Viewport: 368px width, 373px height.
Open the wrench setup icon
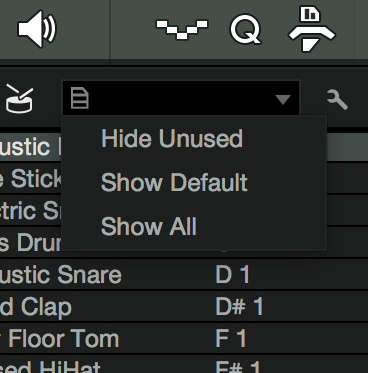[x=337, y=99]
